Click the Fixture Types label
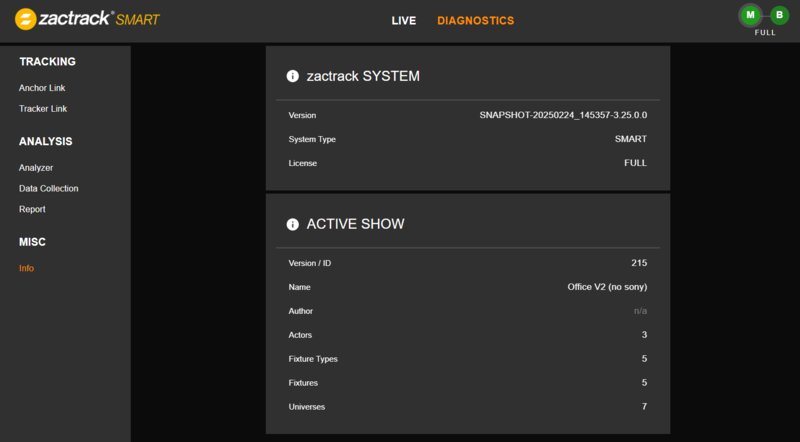The image size is (800, 442). pyautogui.click(x=313, y=359)
